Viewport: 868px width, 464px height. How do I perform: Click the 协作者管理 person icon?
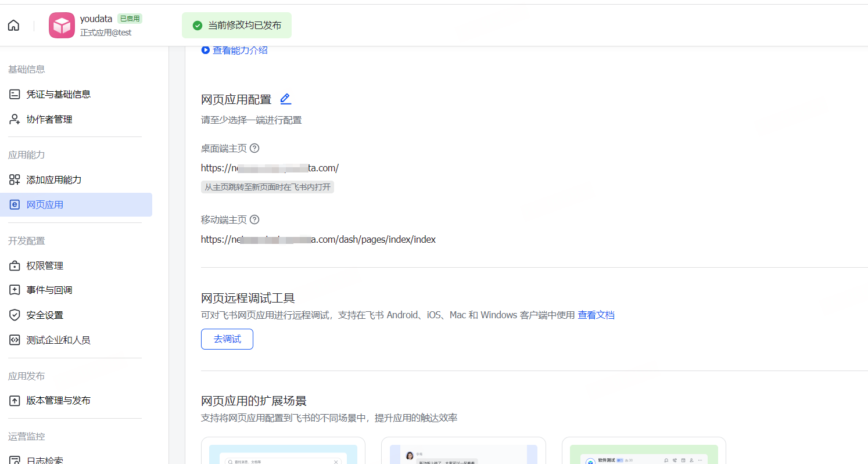(x=15, y=119)
